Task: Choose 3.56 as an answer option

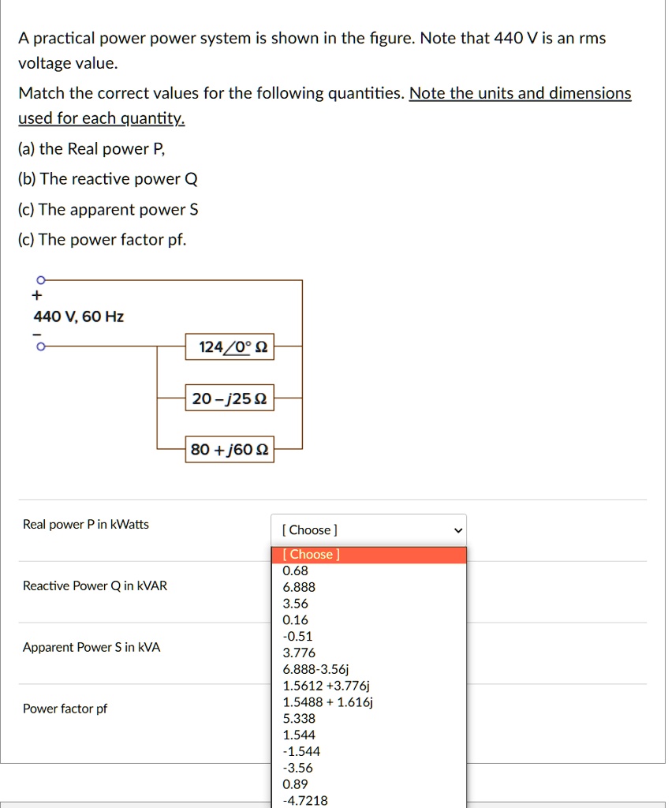Action: 293,603
